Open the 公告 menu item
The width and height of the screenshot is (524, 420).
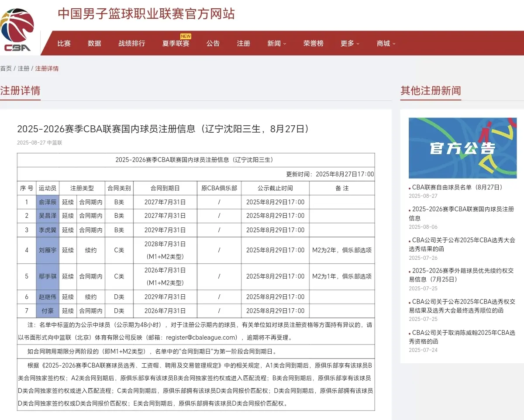click(213, 43)
